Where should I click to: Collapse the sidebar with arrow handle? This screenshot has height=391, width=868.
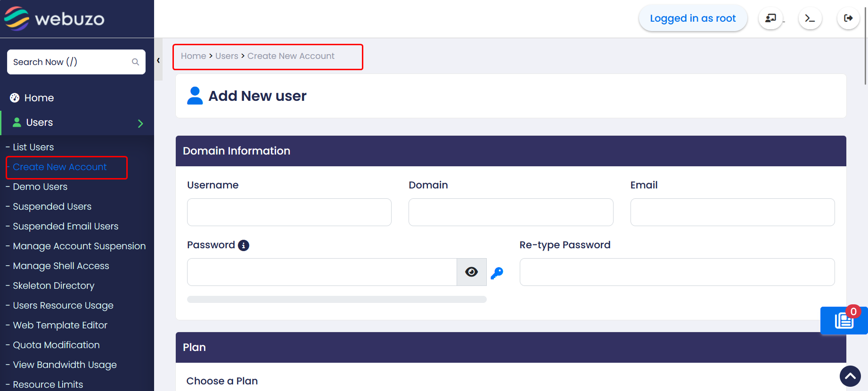158,60
